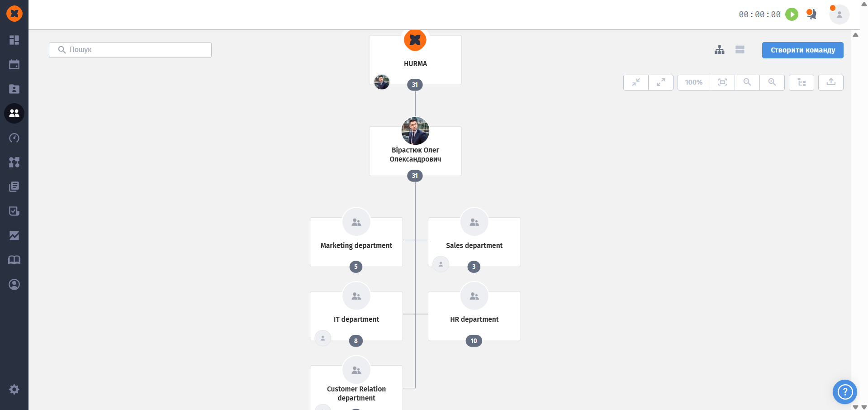Click the settings gear in sidebar
The width and height of the screenshot is (868, 410).
14,389
